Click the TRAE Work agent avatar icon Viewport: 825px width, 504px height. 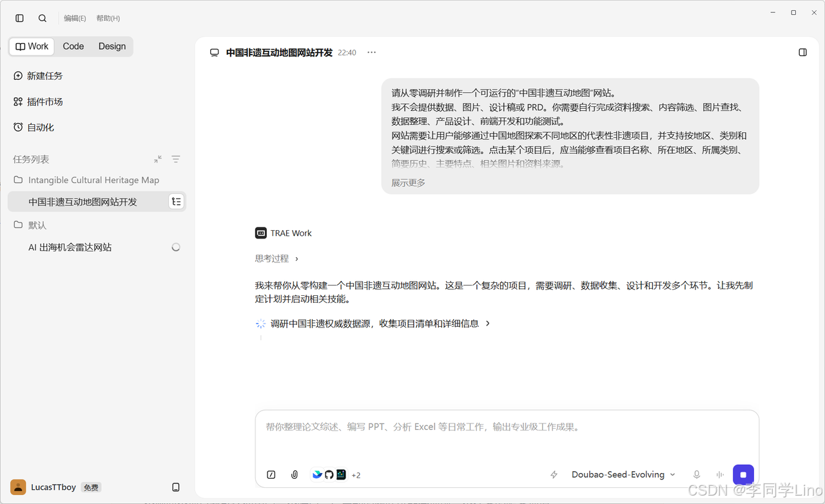261,233
